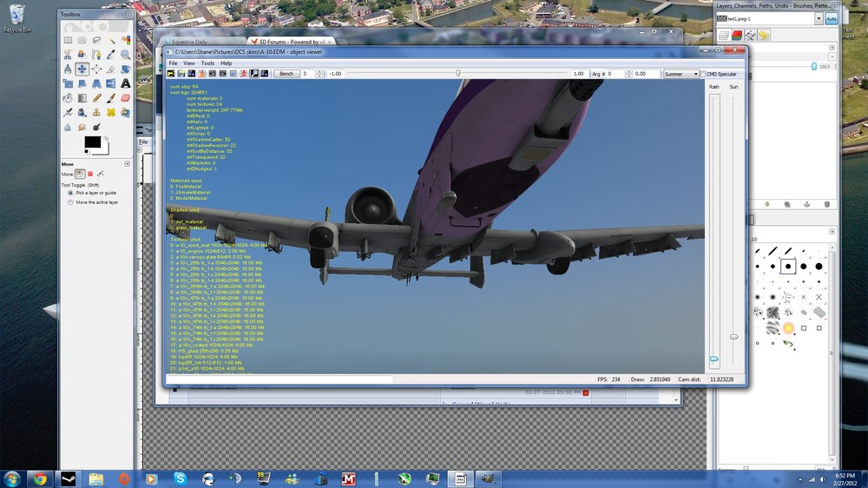Toggle Move path mode icon in tool options

coord(100,174)
